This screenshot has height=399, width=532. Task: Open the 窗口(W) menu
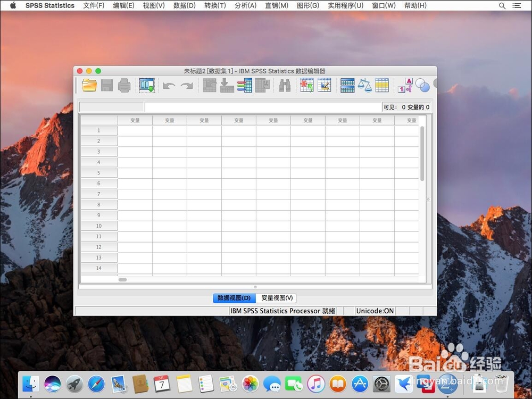coord(384,5)
